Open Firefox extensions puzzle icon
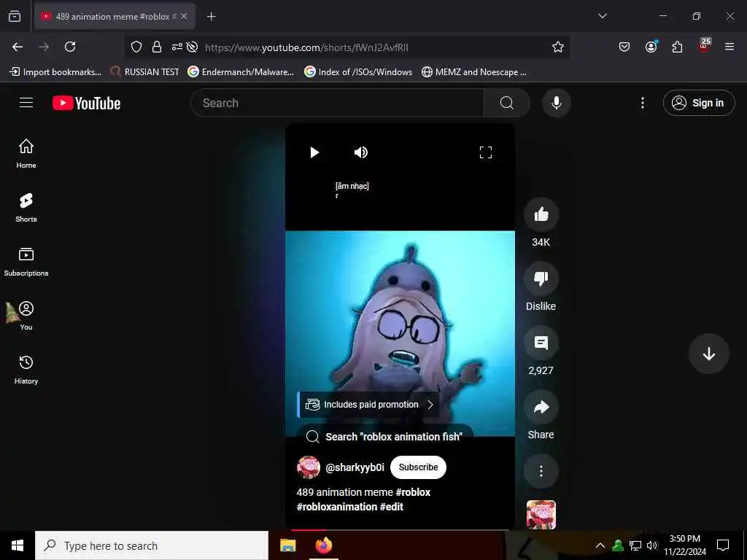The width and height of the screenshot is (747, 560). pyautogui.click(x=677, y=47)
